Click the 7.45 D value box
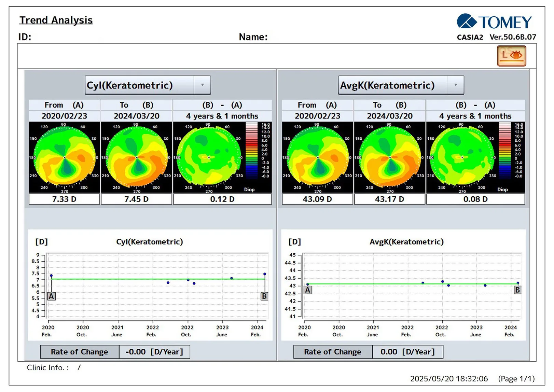The height and width of the screenshot is (392, 554). click(137, 199)
